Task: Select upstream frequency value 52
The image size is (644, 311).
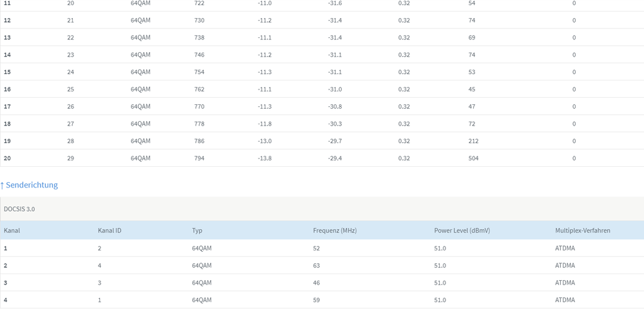Action: pos(317,248)
